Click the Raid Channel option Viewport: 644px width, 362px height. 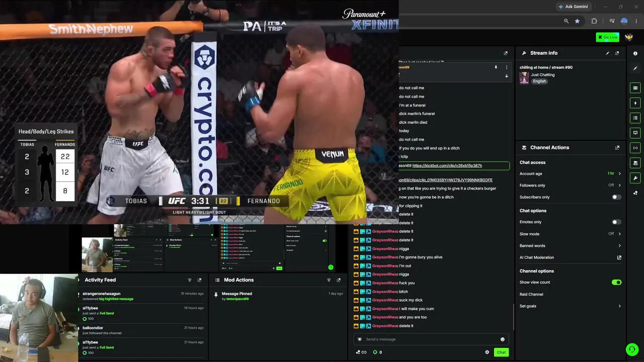pos(531,294)
